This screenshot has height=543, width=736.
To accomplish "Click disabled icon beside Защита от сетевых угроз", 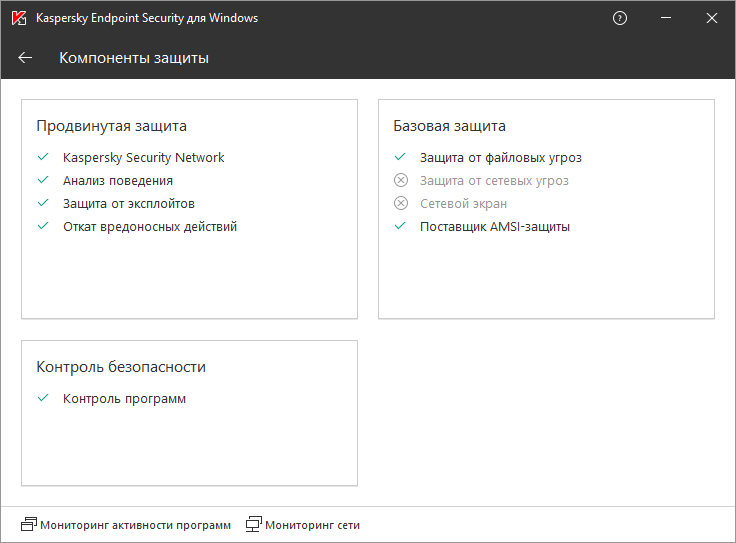I will 401,181.
